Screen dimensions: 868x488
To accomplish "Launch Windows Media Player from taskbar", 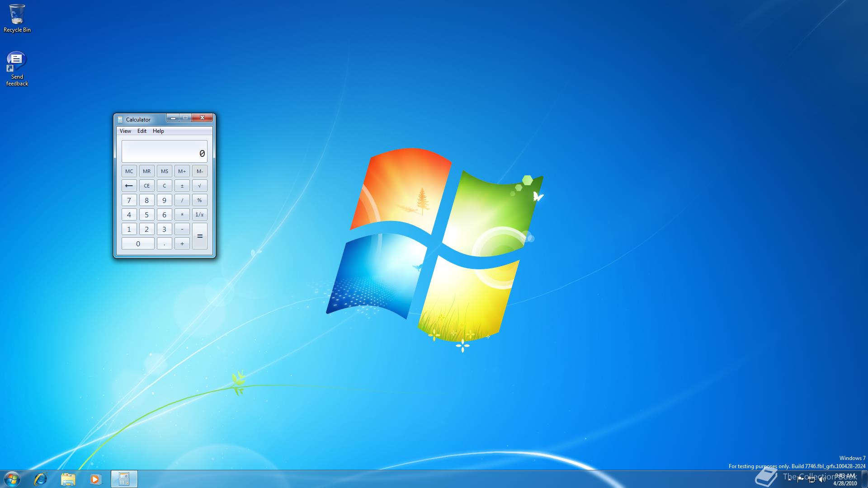I will pos(95,479).
